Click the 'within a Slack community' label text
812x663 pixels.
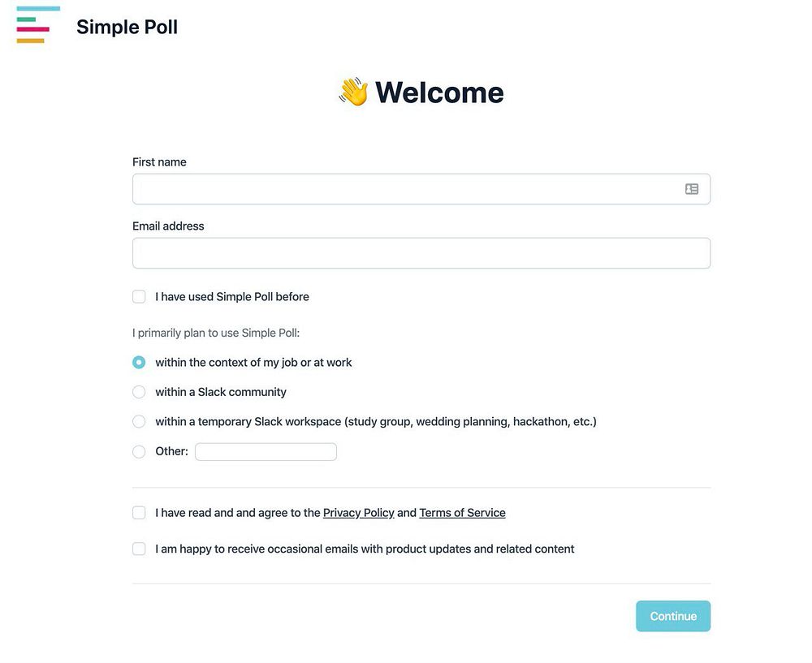(221, 392)
